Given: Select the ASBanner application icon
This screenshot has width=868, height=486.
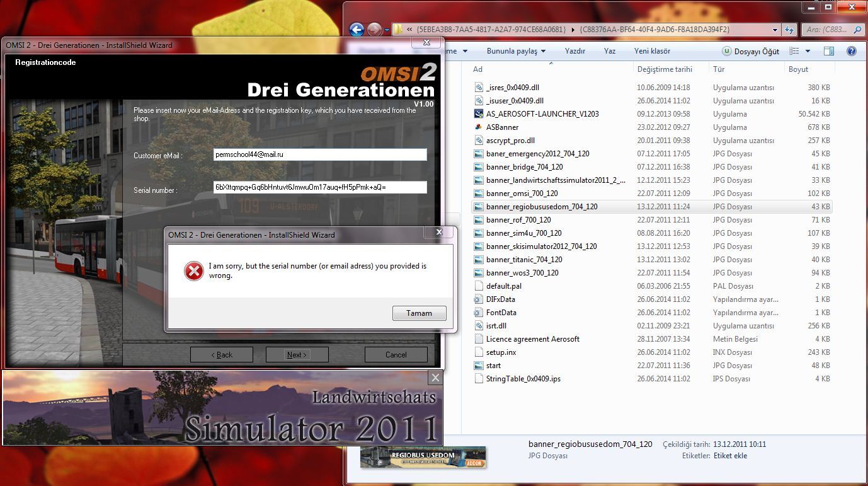Looking at the screenshot, I should coord(479,127).
